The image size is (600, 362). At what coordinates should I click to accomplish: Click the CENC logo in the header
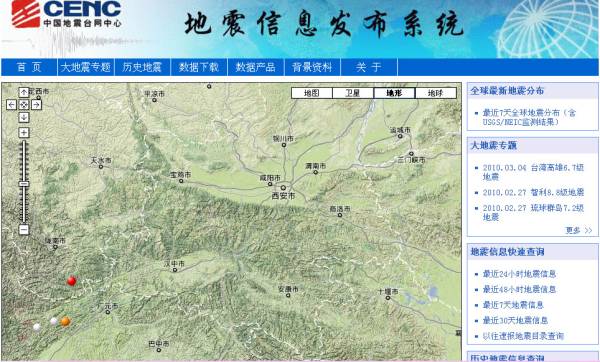click(67, 14)
